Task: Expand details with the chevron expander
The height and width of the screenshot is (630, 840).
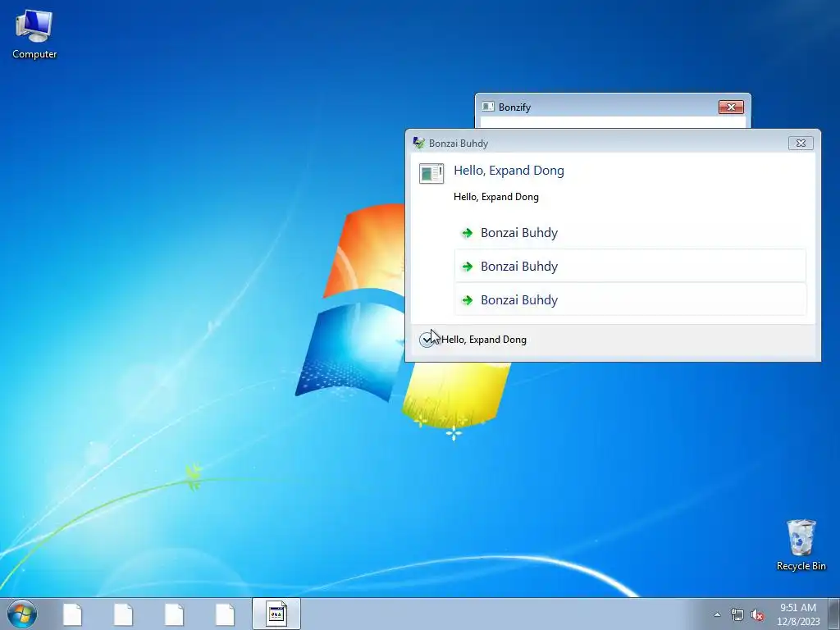Action: coord(427,340)
